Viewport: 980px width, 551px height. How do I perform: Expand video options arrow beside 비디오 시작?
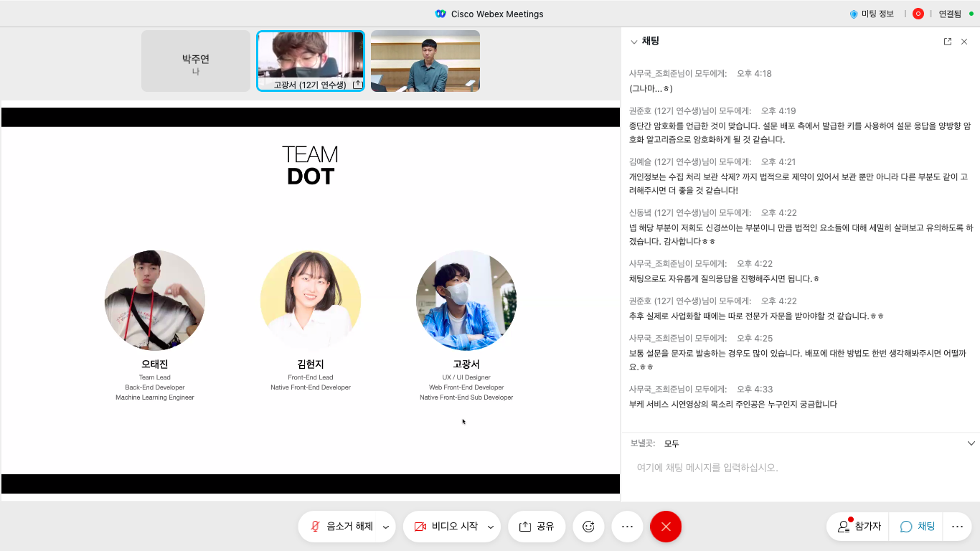tap(491, 527)
